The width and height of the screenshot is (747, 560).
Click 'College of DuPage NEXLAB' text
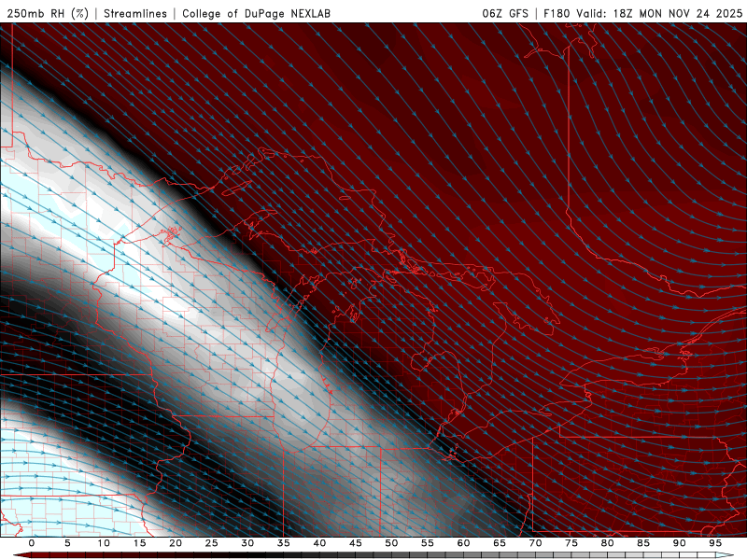[x=256, y=13]
